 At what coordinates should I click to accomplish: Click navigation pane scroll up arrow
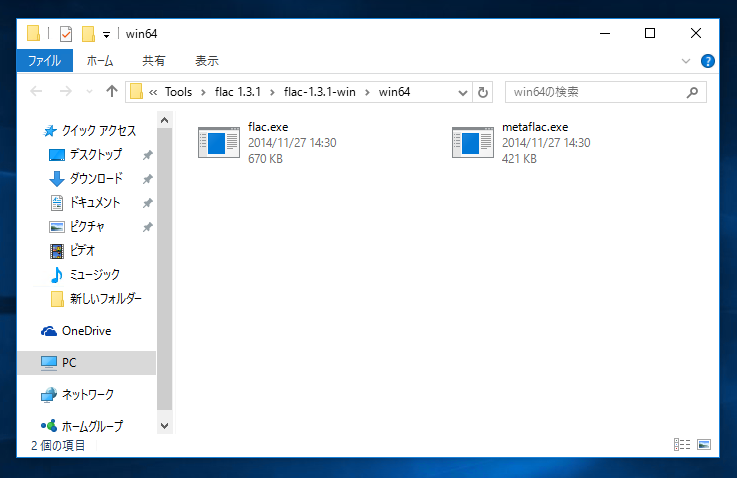(165, 120)
